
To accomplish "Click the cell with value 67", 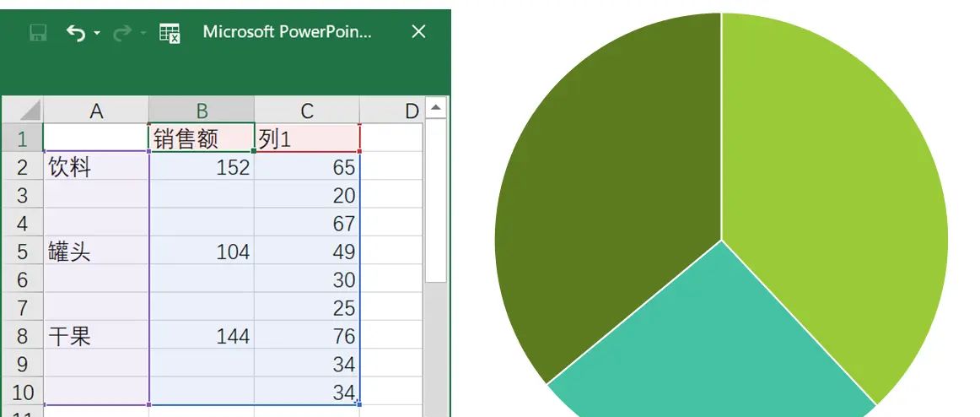I will point(307,223).
